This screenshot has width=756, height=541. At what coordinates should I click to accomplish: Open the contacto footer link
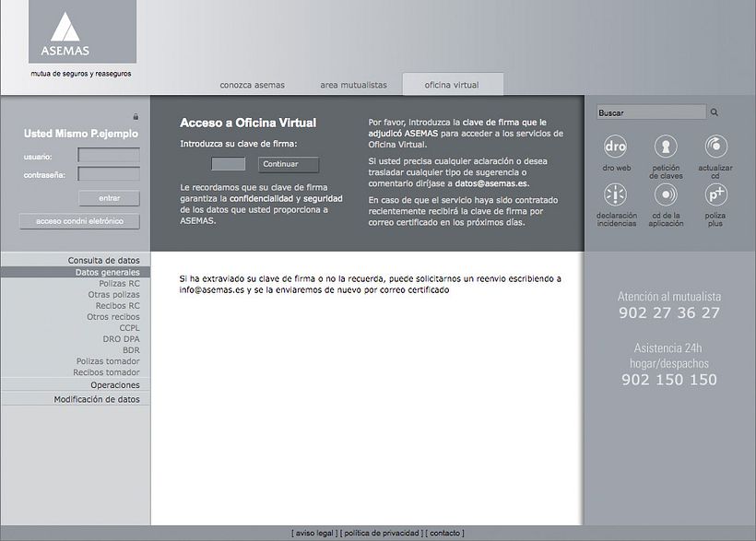point(444,533)
